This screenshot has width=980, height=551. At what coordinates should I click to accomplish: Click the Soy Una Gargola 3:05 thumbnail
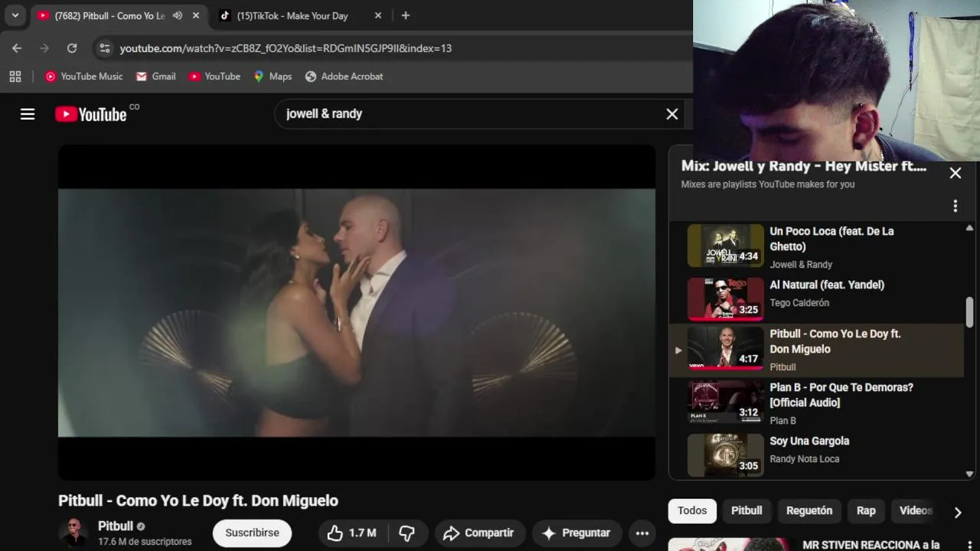(x=726, y=455)
